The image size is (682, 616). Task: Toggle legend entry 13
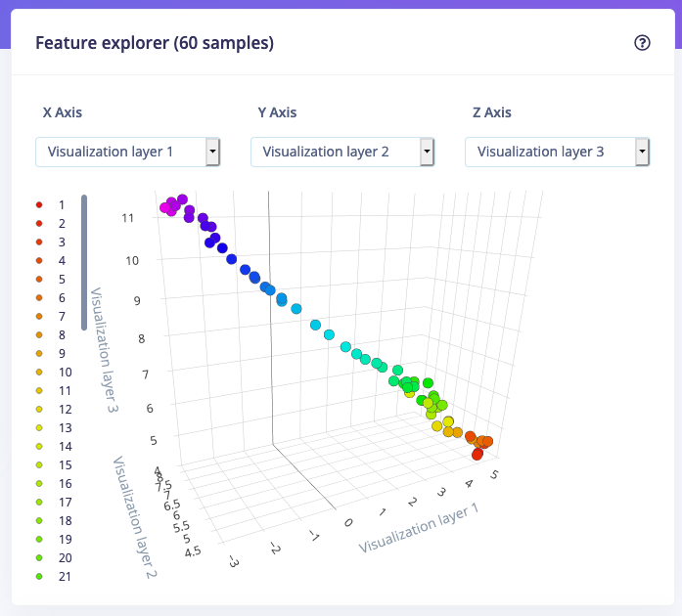(54, 427)
